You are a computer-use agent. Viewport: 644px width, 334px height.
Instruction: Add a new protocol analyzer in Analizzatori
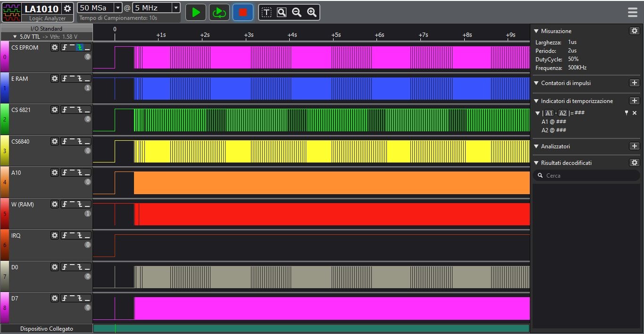click(635, 146)
